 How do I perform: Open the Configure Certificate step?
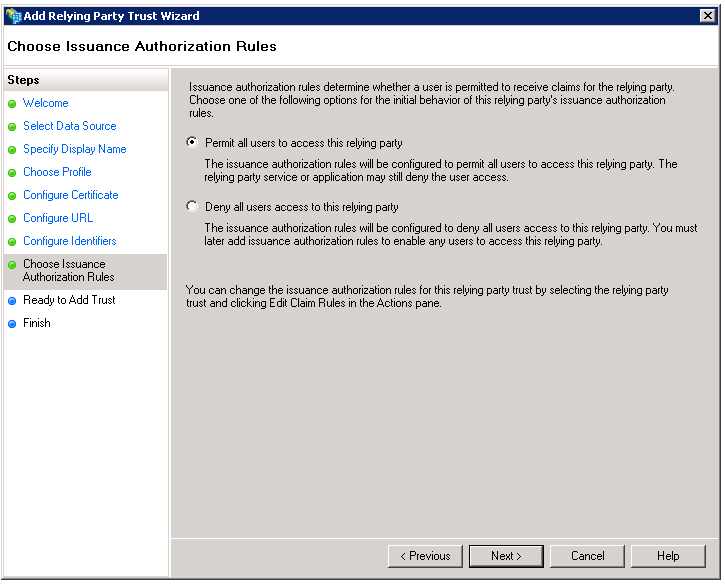pos(70,195)
